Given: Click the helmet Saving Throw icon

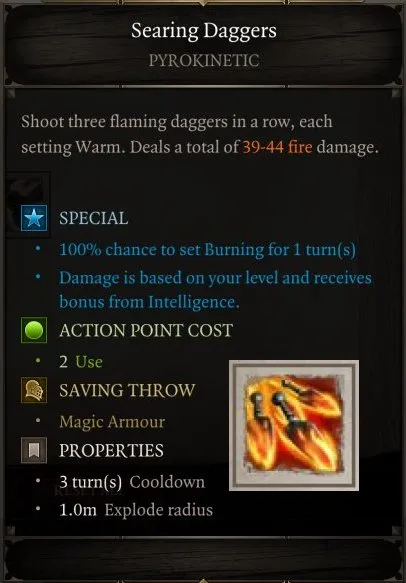Looking at the screenshot, I should pos(34,390).
